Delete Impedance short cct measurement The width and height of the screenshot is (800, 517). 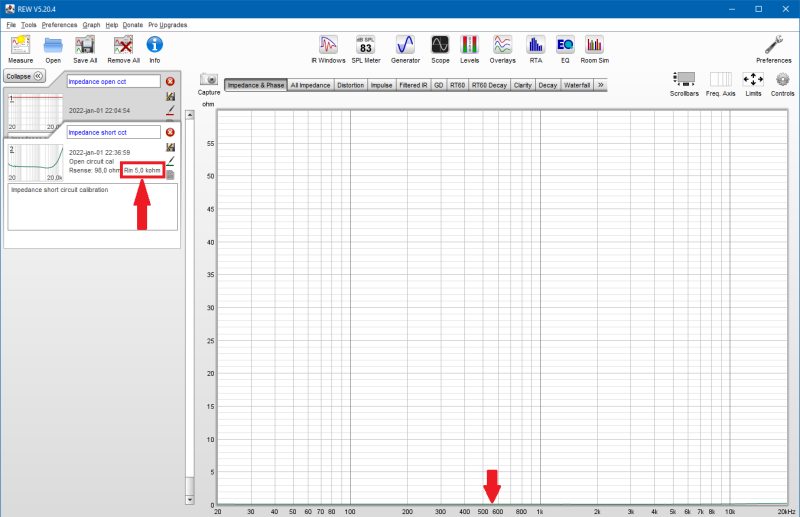click(170, 132)
